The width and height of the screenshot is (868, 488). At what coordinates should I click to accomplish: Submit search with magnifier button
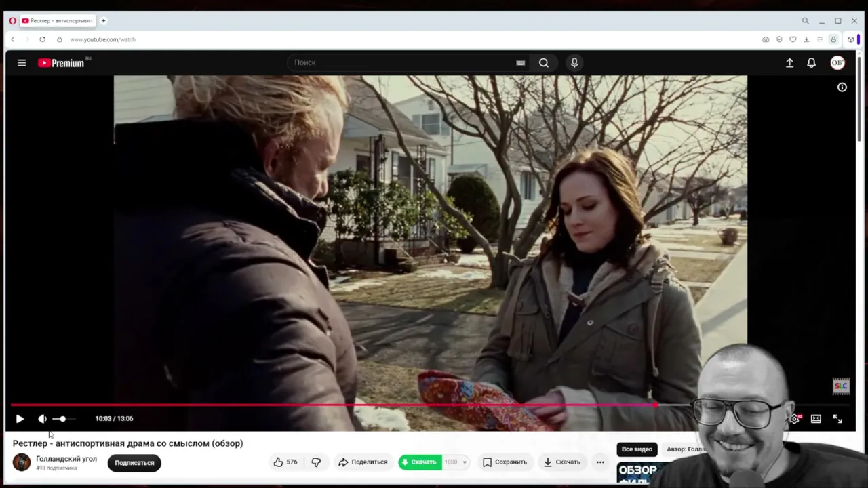544,63
